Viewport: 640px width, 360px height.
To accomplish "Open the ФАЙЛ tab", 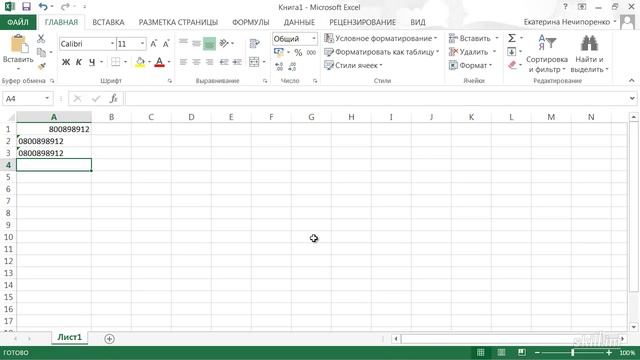I will pyautogui.click(x=18, y=22).
